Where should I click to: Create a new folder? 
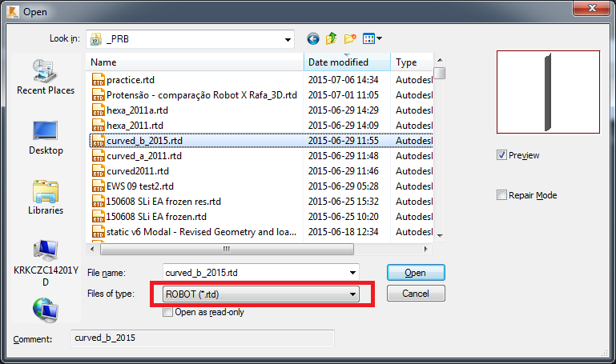pyautogui.click(x=349, y=38)
